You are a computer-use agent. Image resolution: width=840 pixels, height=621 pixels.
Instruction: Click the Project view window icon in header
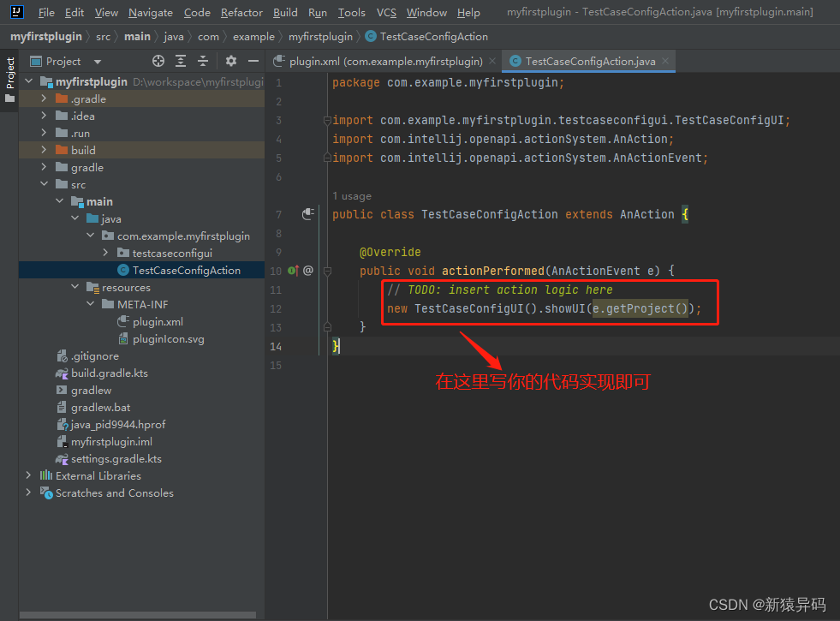[x=36, y=61]
